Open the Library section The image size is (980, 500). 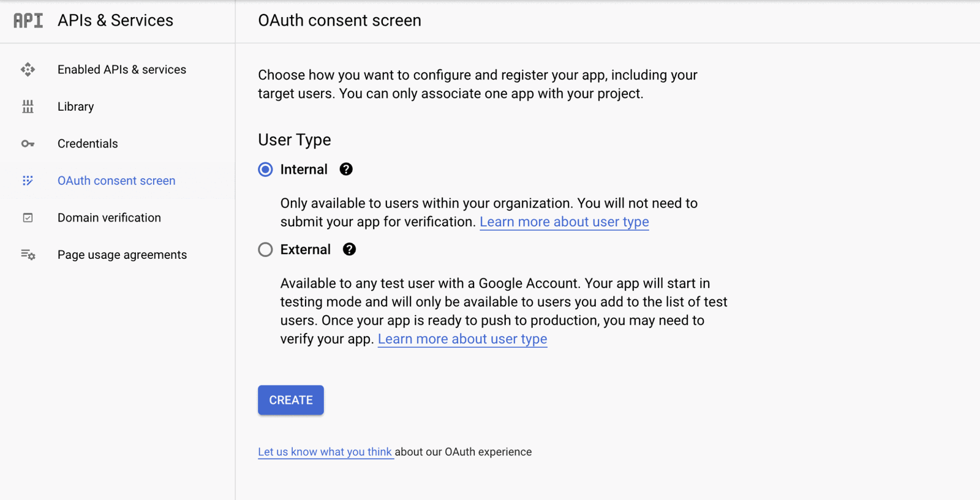[x=75, y=106]
